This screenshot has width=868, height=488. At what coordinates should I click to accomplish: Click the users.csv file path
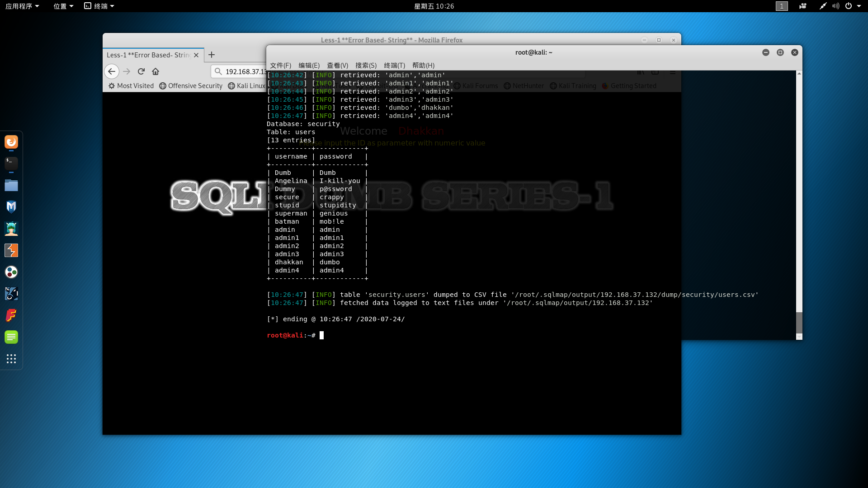click(x=635, y=295)
